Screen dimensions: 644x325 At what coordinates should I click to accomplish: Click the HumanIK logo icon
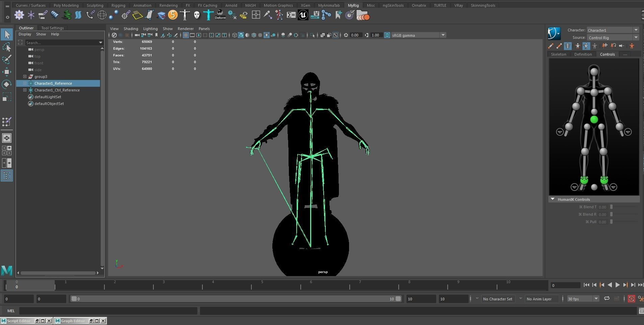[554, 33]
